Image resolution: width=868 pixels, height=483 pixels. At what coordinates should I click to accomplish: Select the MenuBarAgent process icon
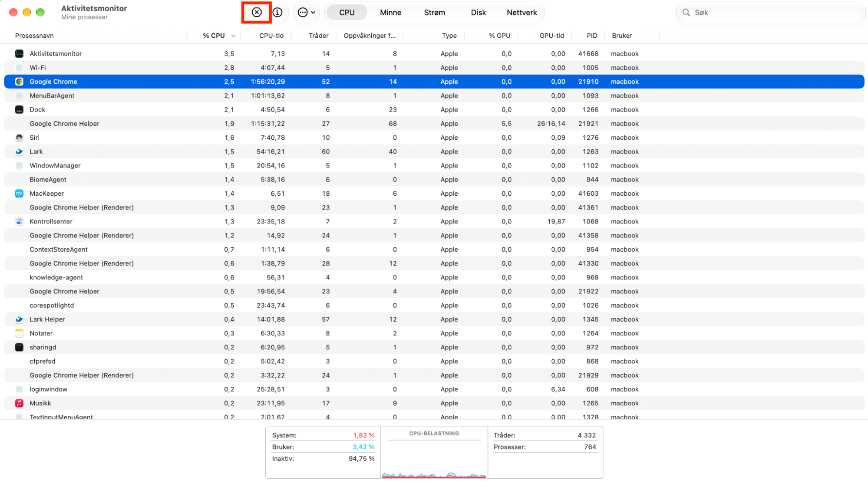(19, 95)
